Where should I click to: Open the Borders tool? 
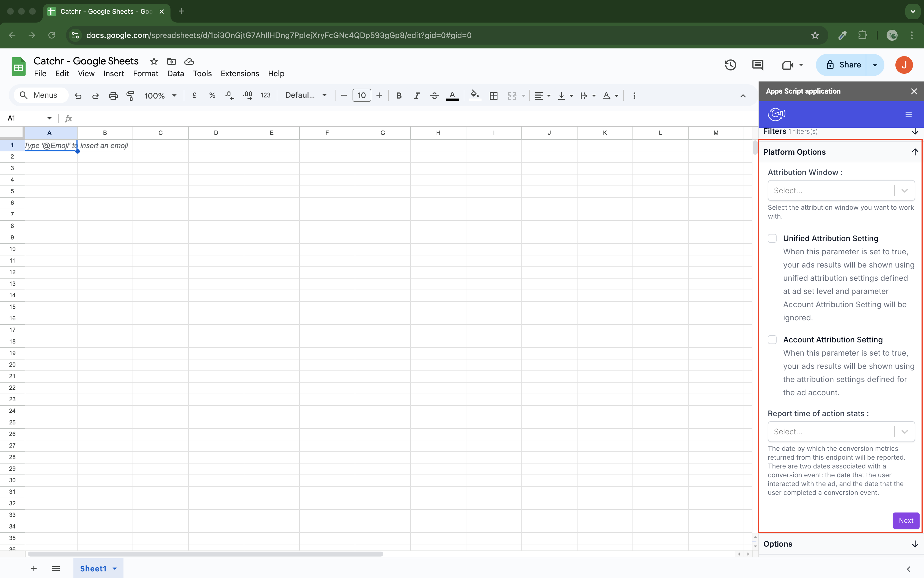click(493, 96)
